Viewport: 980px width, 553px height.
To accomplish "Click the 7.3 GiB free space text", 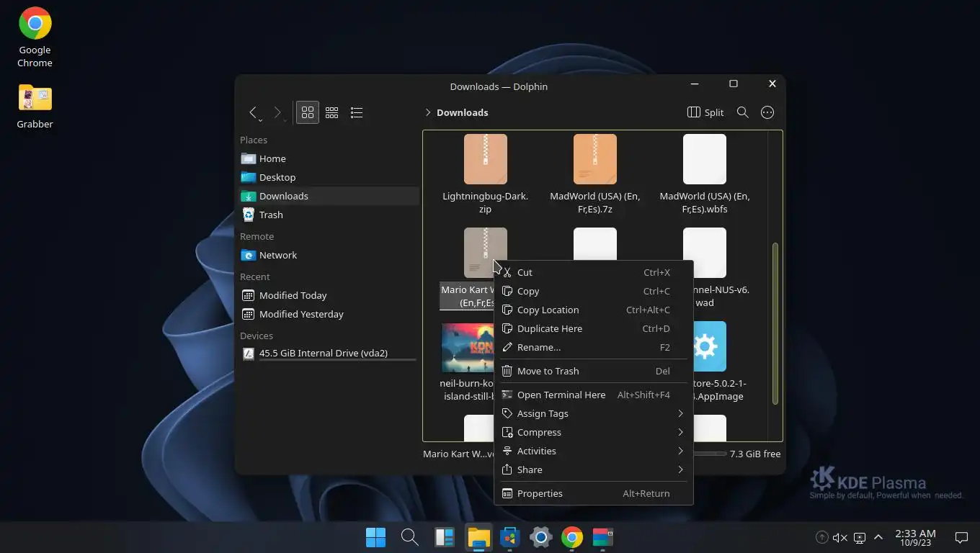I will [x=755, y=454].
